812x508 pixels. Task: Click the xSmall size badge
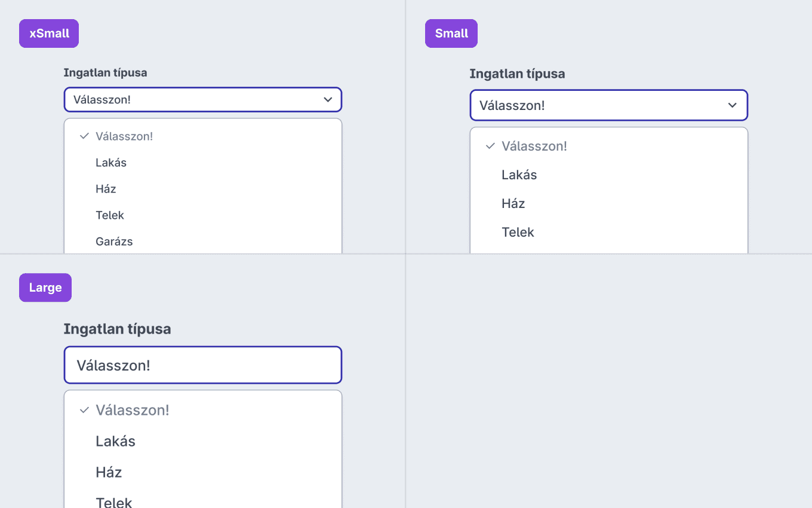49,33
